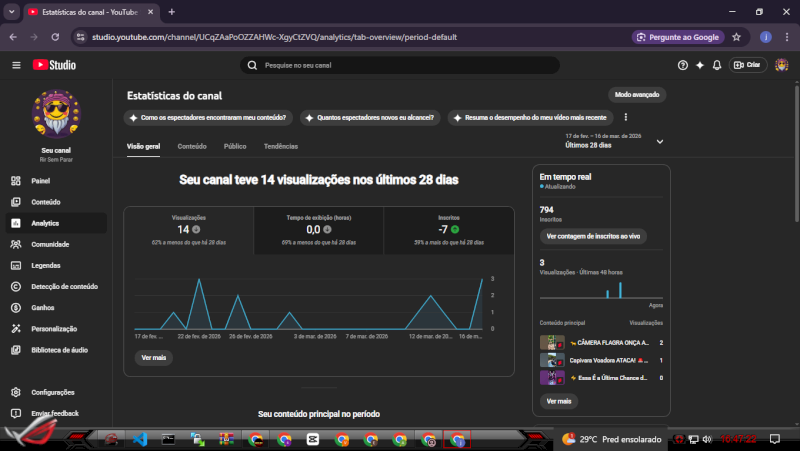Open the Ganhos earnings section
The width and height of the screenshot is (800, 451).
(43, 307)
